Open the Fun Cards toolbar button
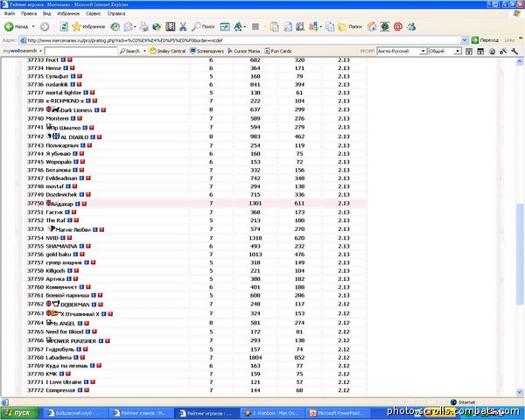This screenshot has height=420, width=525. click(x=278, y=51)
